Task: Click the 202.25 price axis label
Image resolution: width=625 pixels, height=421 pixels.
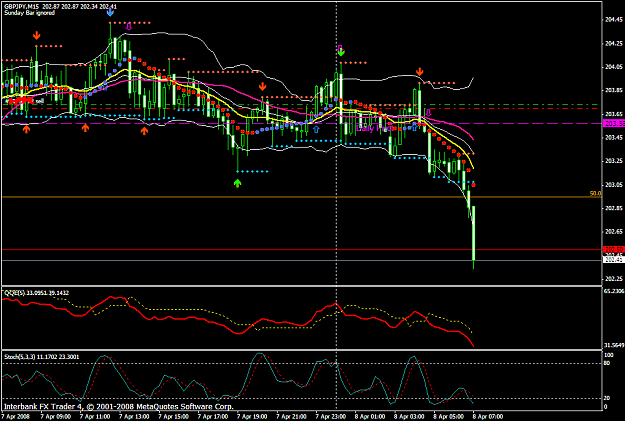Action: [x=614, y=278]
